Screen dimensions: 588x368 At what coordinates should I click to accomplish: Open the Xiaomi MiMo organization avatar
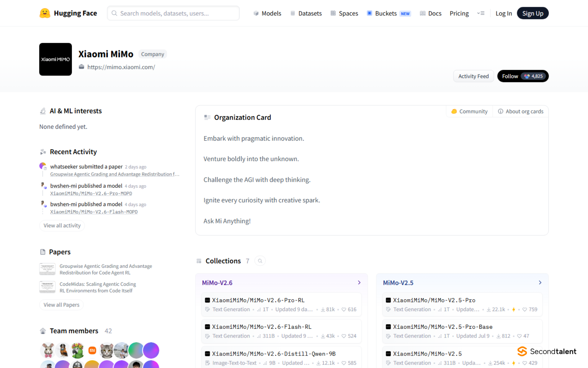[56, 59]
